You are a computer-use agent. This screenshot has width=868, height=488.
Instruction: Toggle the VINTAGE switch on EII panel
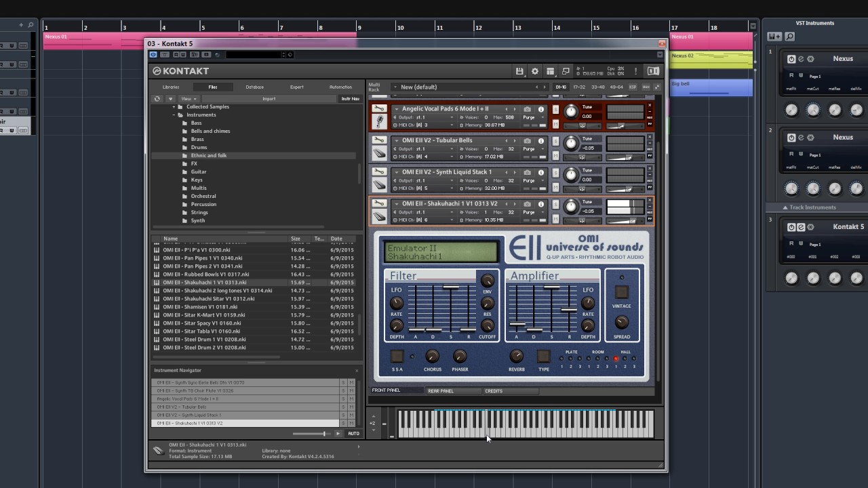(621, 292)
